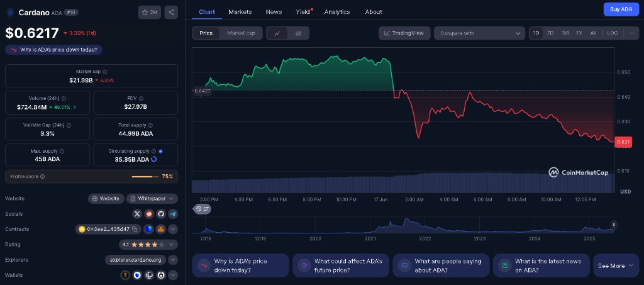Open the Yield tab
Viewport: 644px width, 285px height.
click(303, 12)
